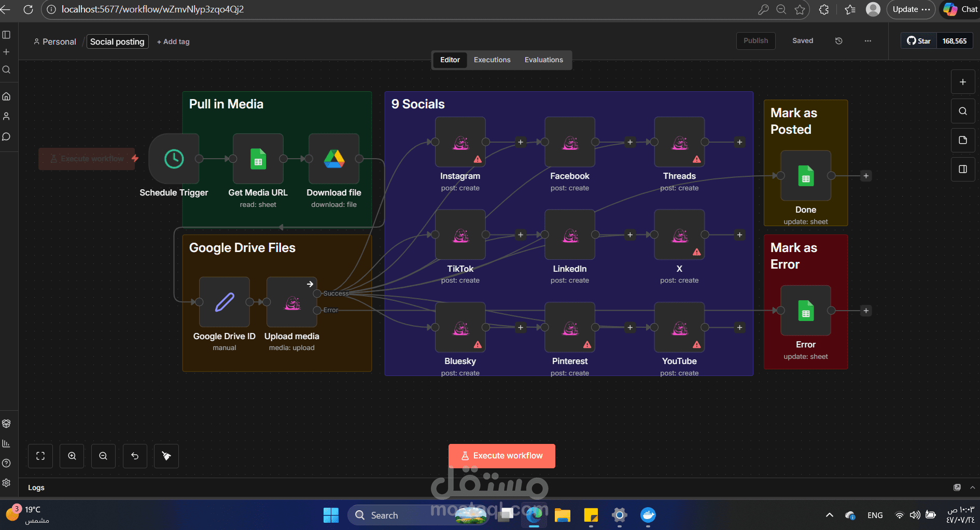Click the Add tag link
The image size is (980, 530).
173,41
